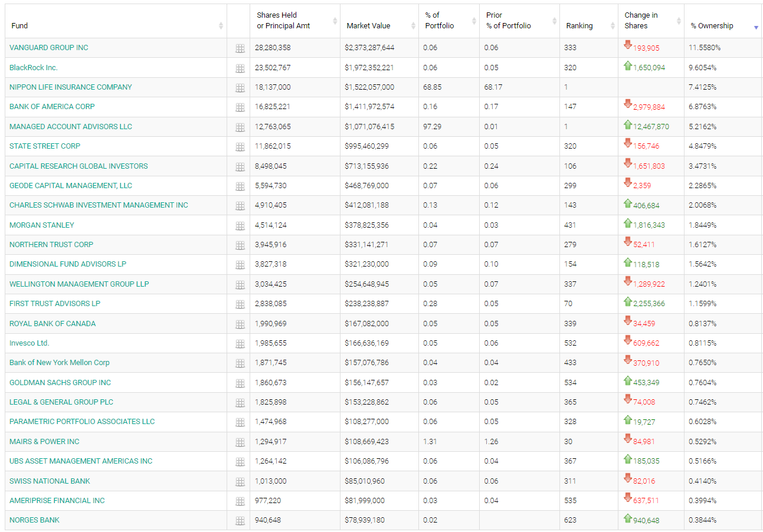This screenshot has height=532, width=763.
Task: Open ROYAL BANK OF CANADA link
Action: [x=53, y=324]
